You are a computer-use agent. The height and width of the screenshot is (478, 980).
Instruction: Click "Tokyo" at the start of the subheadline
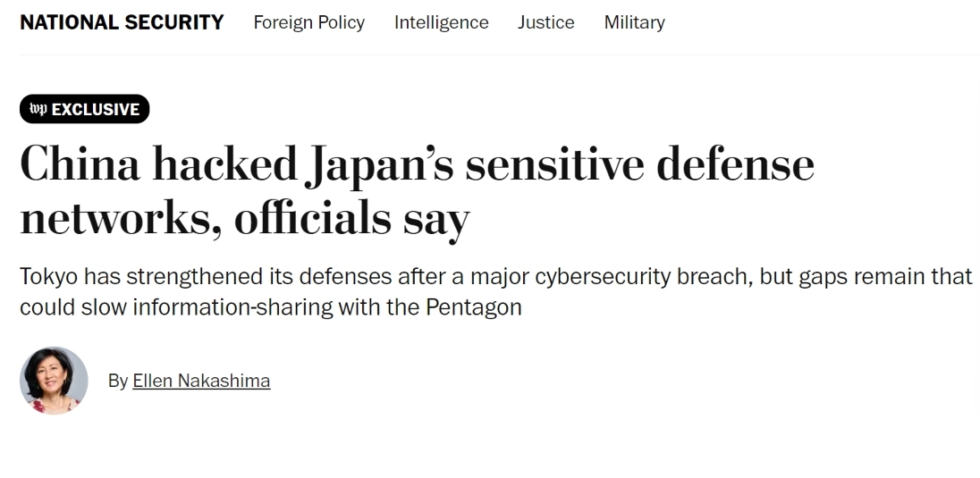[x=48, y=277]
